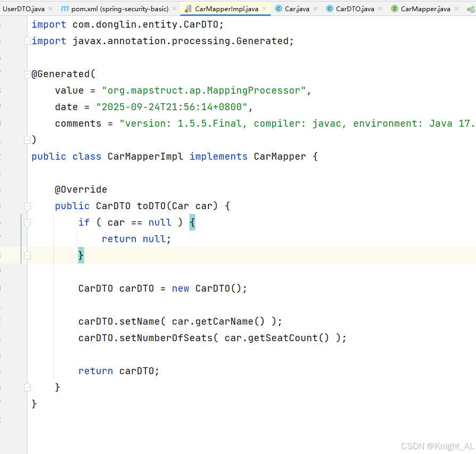Collapse the @Generated annotation fold marker
The width and height of the screenshot is (476, 454).
(27, 74)
